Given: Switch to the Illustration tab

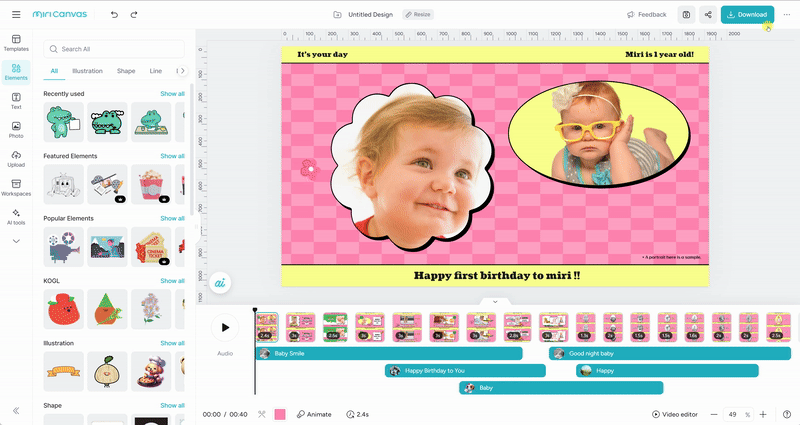Looking at the screenshot, I should click(x=87, y=71).
